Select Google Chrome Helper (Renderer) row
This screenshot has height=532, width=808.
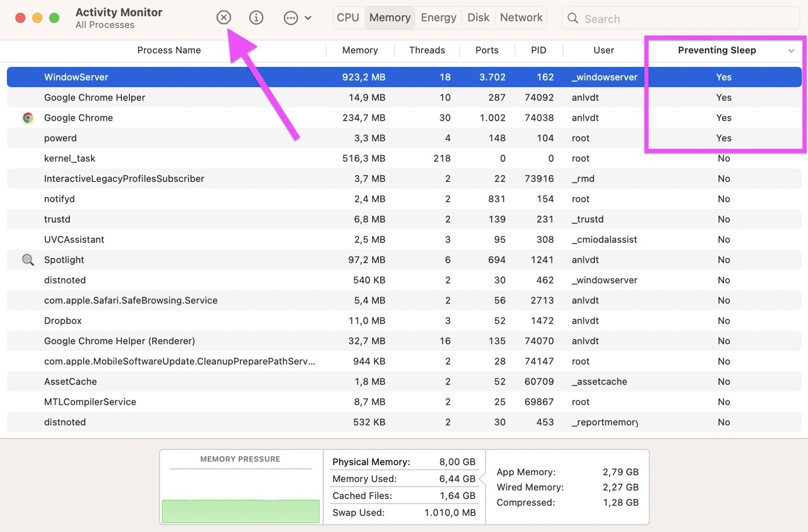click(x=404, y=341)
